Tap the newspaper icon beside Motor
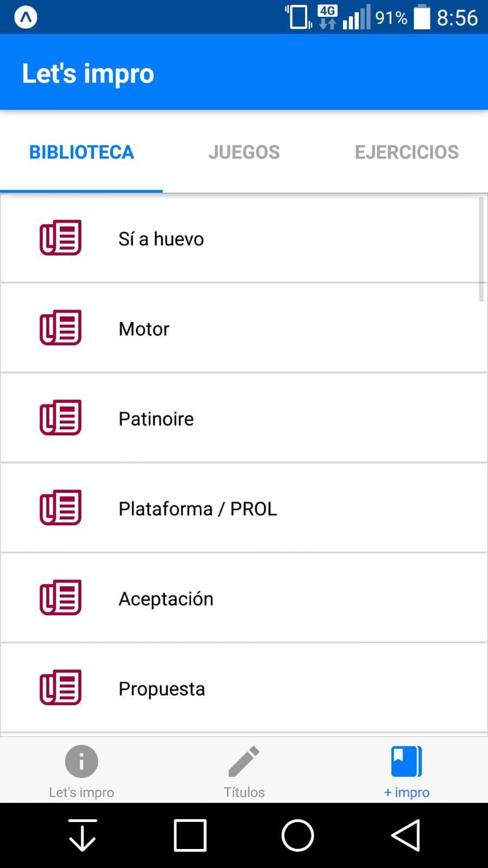 coord(60,327)
